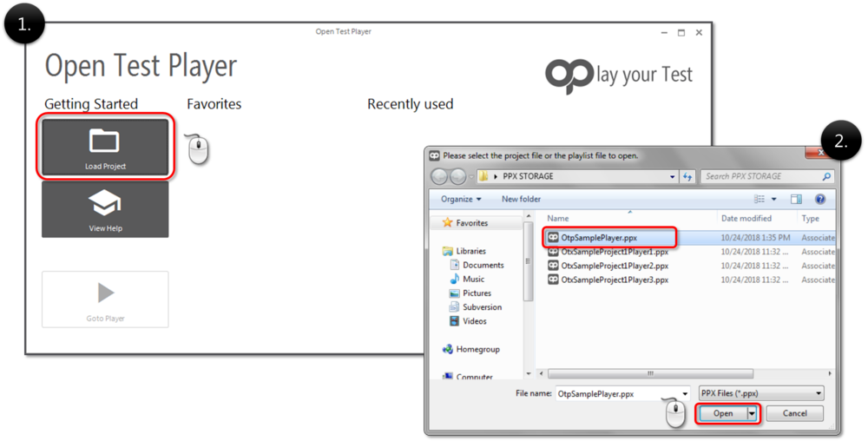Click New folder in dialog toolbar
This screenshot has height=441, width=868.
pos(521,199)
